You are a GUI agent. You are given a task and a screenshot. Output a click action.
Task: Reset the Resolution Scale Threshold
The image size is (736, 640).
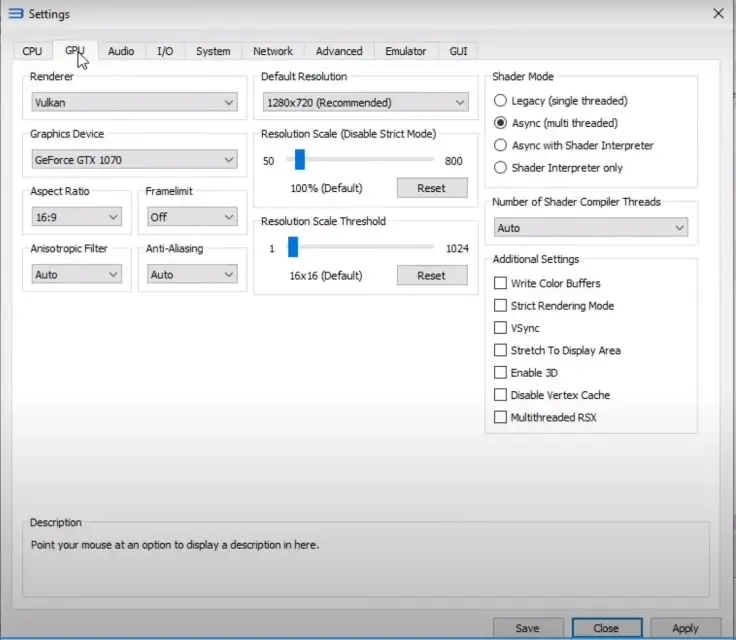432,276
